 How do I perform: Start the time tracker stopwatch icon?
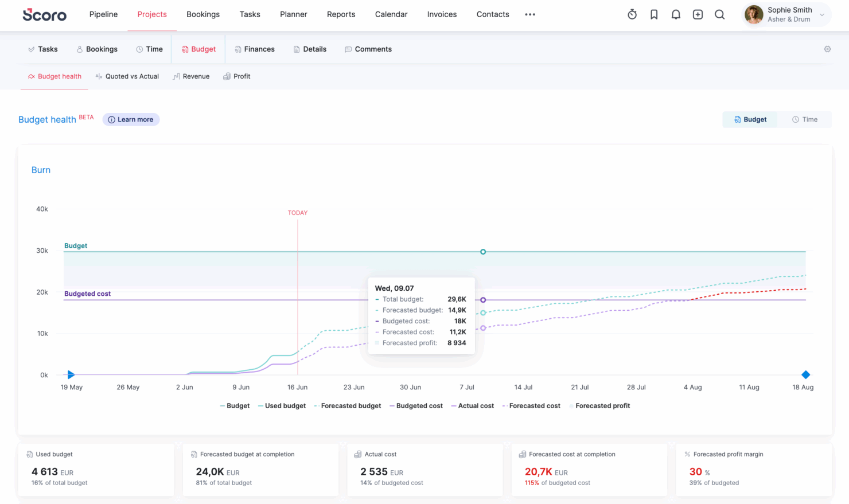(x=632, y=14)
